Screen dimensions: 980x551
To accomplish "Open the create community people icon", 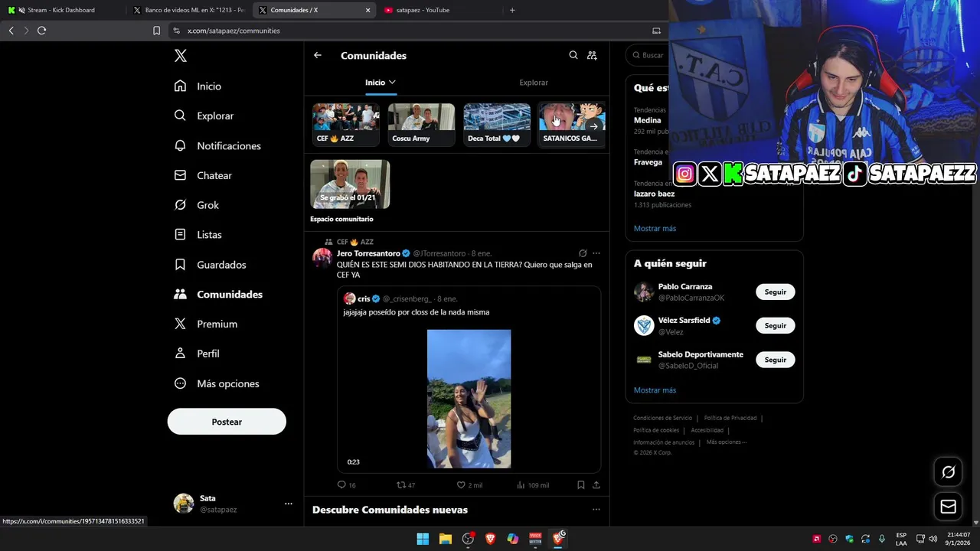I will point(592,55).
